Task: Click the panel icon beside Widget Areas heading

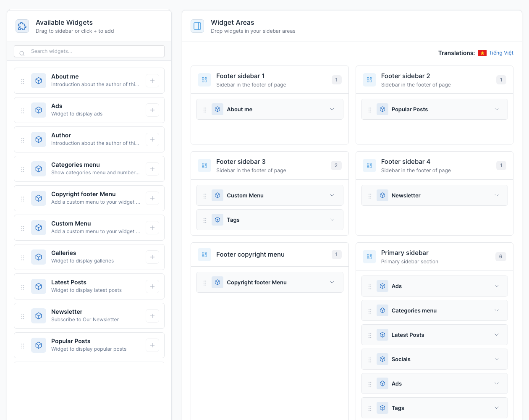Action: [197, 26]
